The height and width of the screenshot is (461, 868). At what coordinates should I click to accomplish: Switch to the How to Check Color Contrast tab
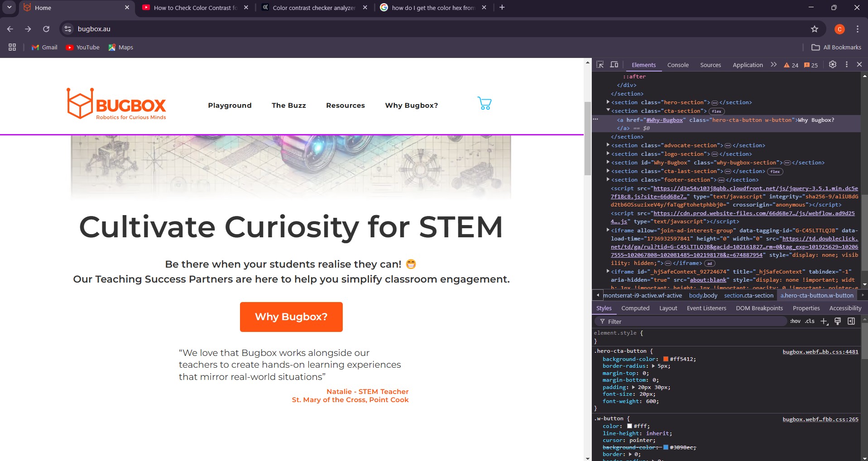195,8
